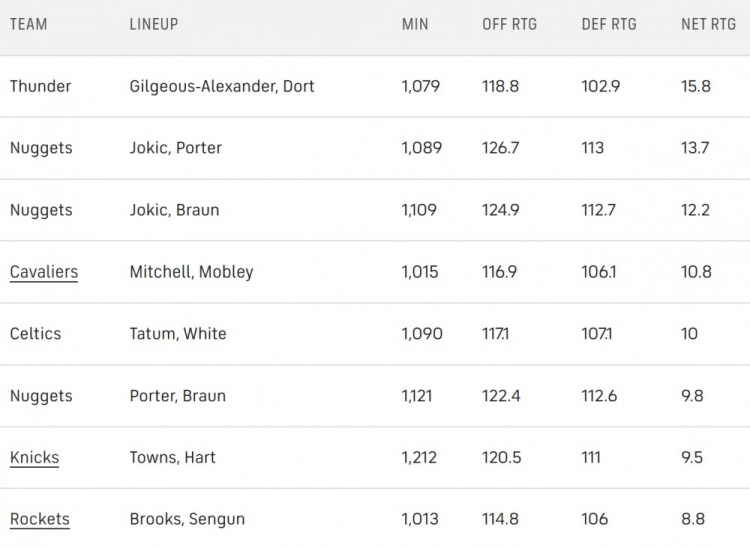Click the Gilgeous-Alexander, Dort lineup
Screen dimensions: 750x548
[222, 86]
